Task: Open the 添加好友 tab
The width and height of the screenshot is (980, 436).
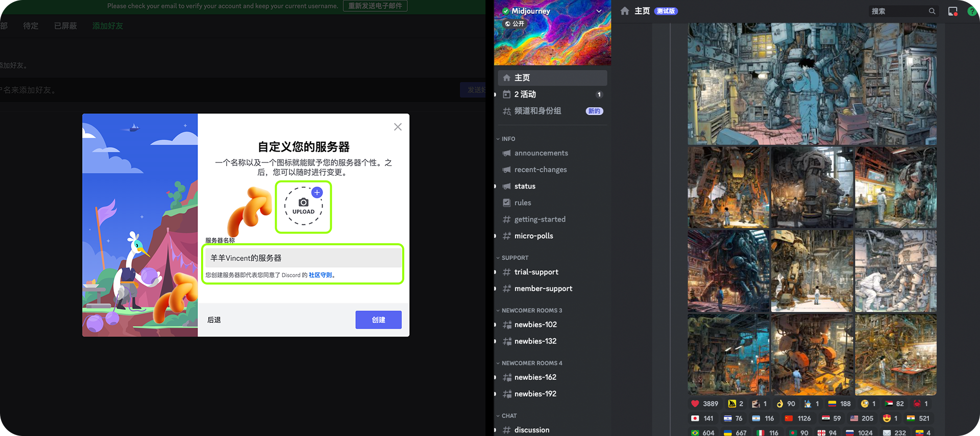Action: tap(108, 25)
